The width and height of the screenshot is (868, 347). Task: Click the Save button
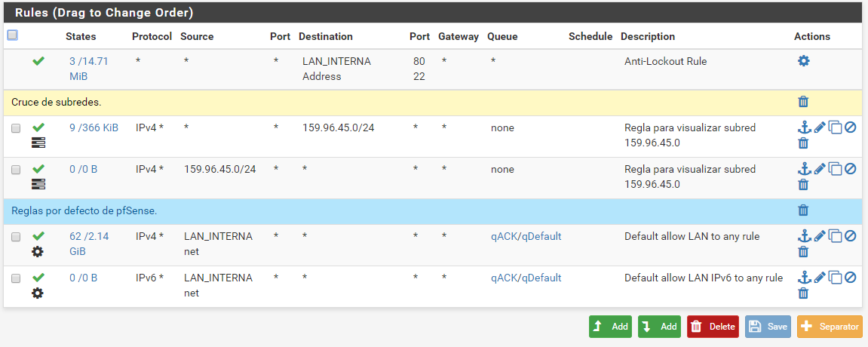pos(768,327)
